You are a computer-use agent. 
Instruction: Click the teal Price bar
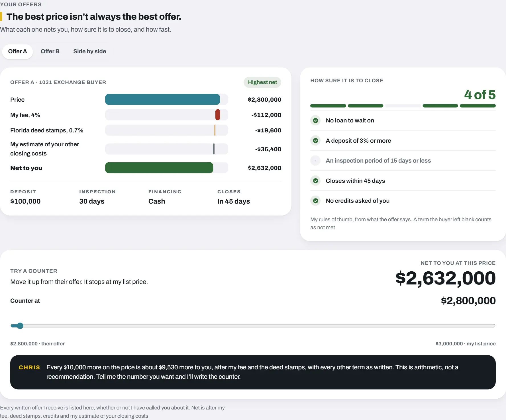pyautogui.click(x=162, y=99)
